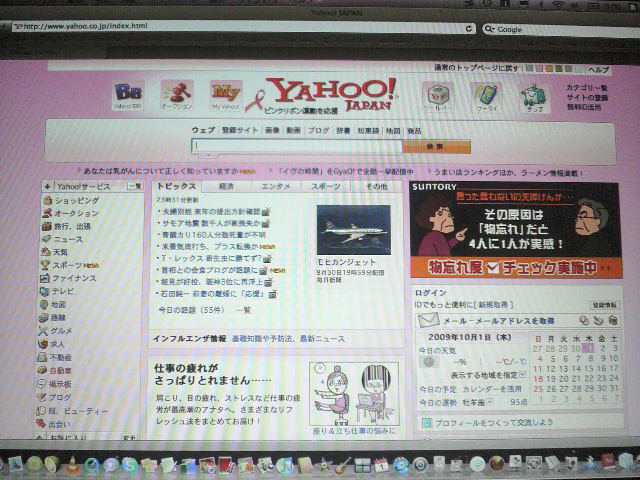Screen dimensions: 640x480
Task: Choose the orange page theme color swatch
Action: click(549, 69)
